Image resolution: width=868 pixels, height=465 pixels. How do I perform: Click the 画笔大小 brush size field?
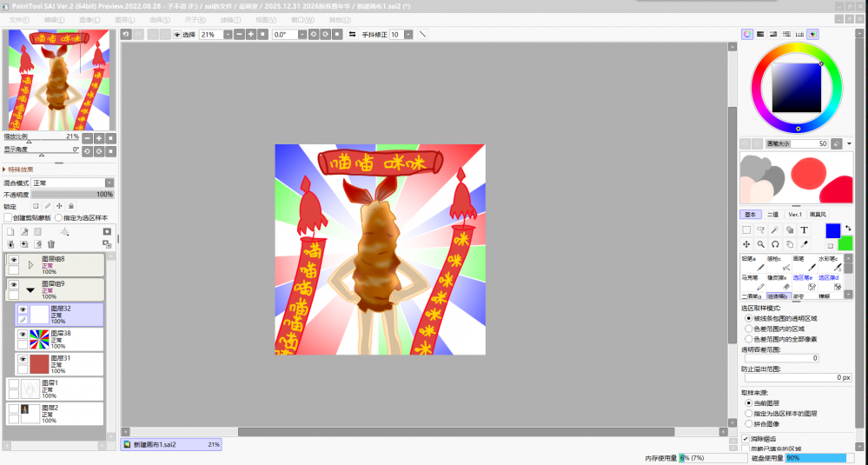797,143
